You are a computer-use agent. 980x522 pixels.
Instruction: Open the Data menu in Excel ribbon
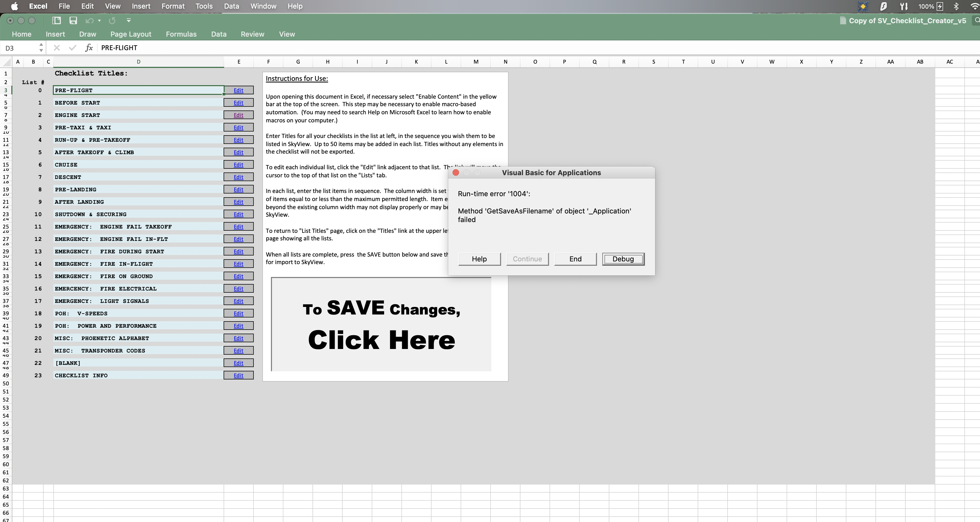pos(218,34)
